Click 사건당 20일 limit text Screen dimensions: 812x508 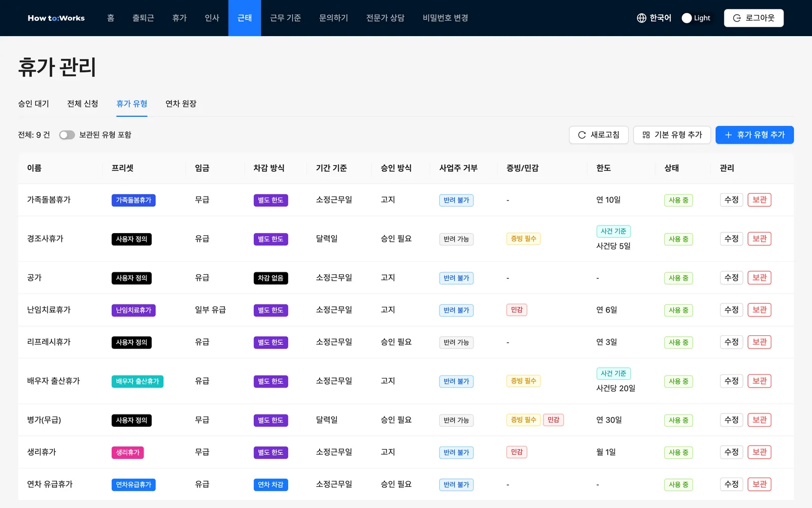[x=616, y=388]
